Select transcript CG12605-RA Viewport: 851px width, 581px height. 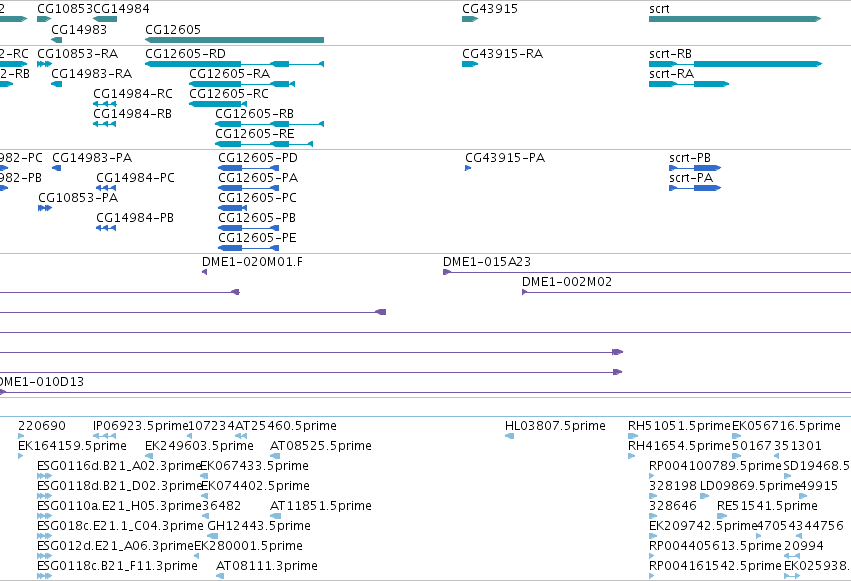coord(242,84)
